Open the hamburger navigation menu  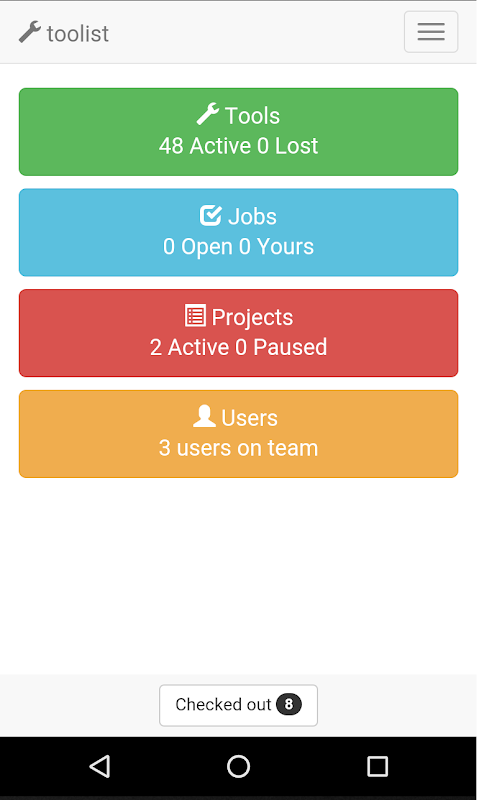tap(432, 32)
